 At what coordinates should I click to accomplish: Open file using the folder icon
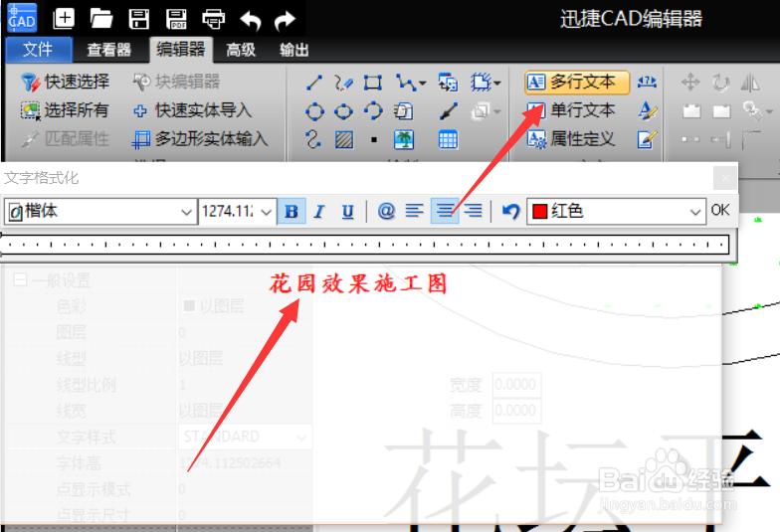(x=101, y=19)
